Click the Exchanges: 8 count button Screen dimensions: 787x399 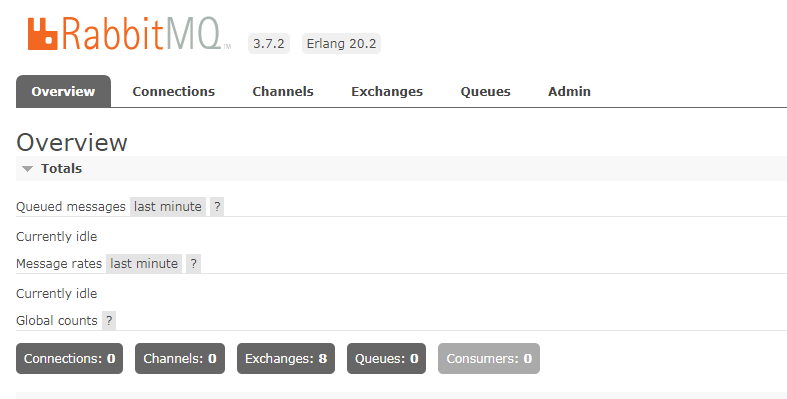286,358
